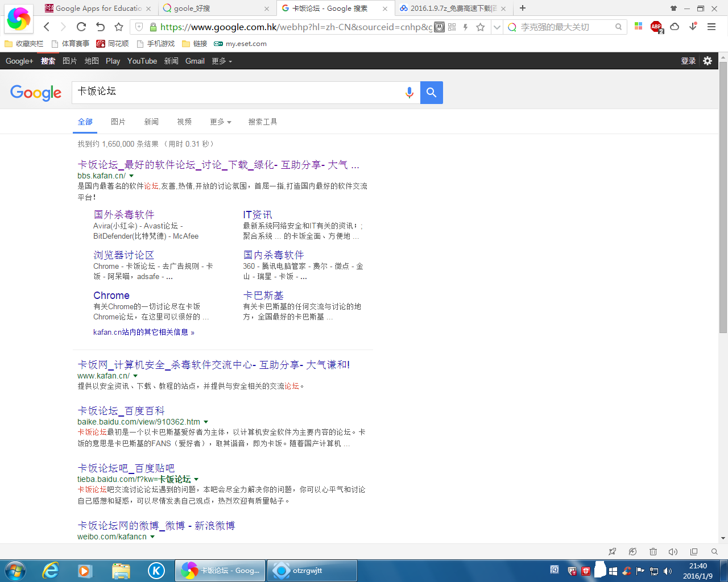Open the Google settings gear
This screenshot has height=582, width=728.
[708, 61]
